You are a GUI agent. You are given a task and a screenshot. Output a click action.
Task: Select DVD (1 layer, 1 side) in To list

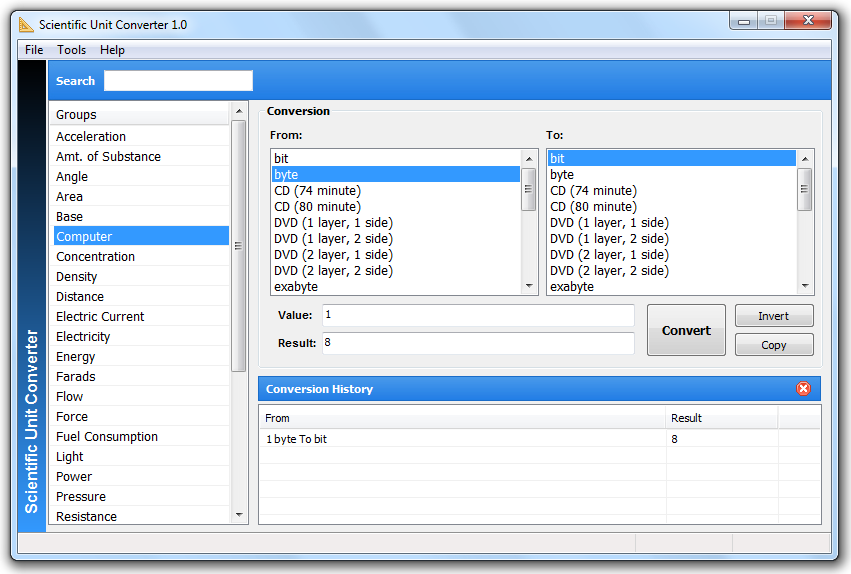click(671, 222)
